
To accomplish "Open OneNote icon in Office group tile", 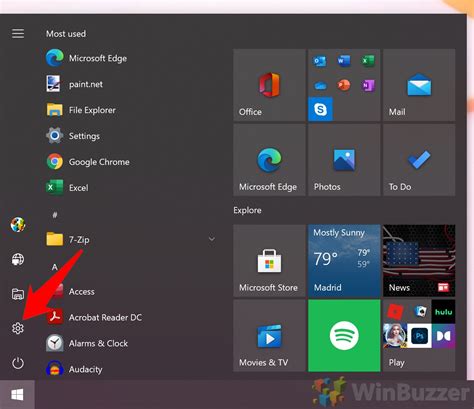I will pos(368,85).
